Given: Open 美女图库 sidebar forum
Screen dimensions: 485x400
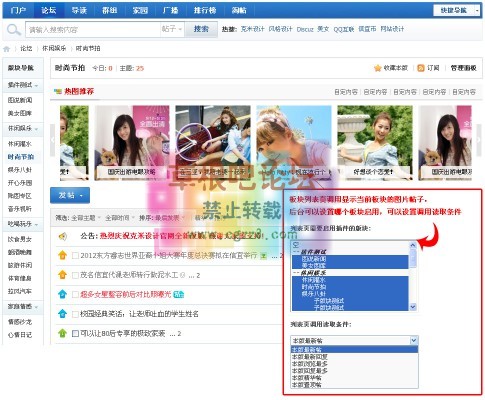Looking at the screenshot, I should click(20, 113).
